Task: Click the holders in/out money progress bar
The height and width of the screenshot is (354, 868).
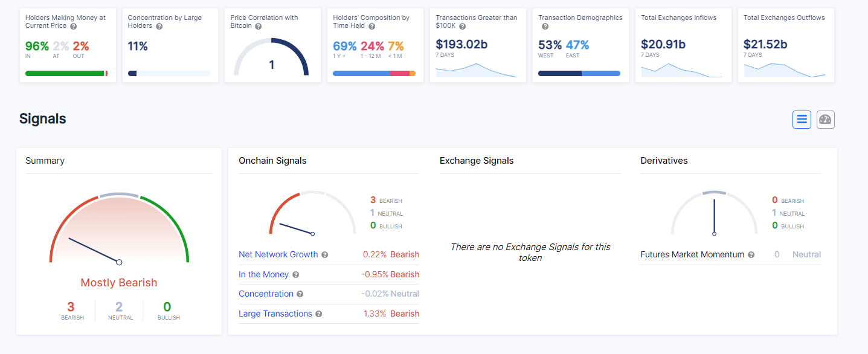Action: pyautogui.click(x=66, y=74)
